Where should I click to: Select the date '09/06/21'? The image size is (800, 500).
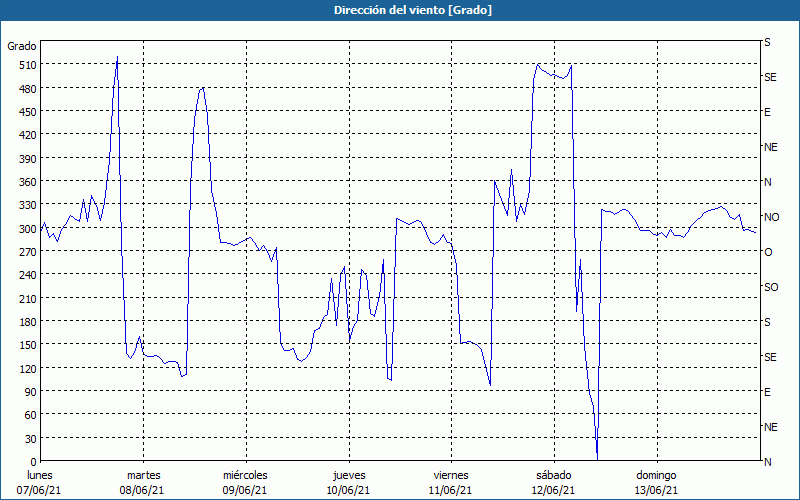click(x=244, y=490)
